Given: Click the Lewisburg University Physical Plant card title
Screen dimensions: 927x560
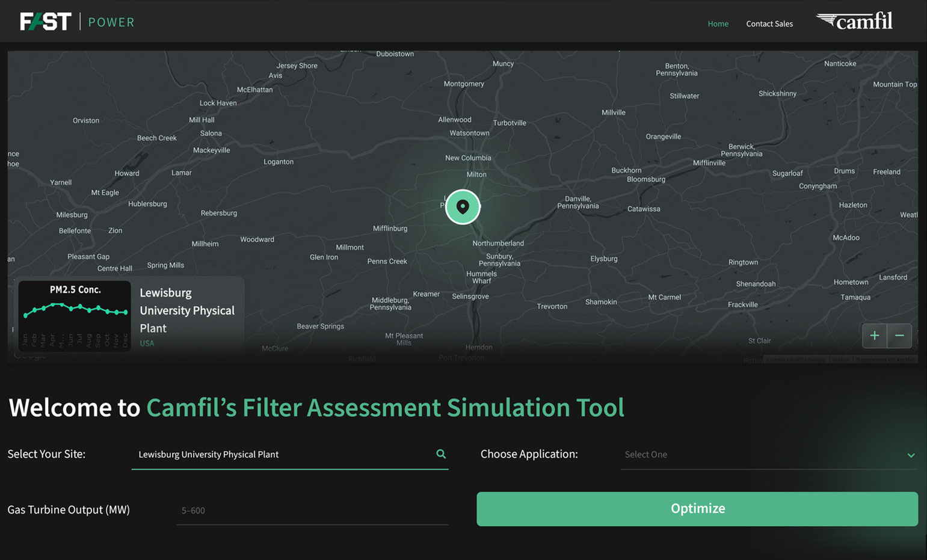Looking at the screenshot, I should coord(187,310).
